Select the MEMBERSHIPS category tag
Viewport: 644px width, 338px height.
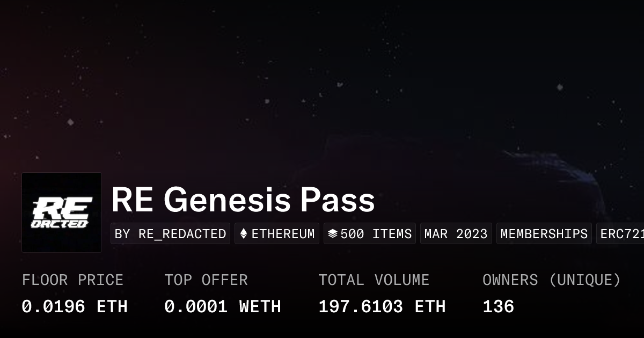(x=544, y=234)
